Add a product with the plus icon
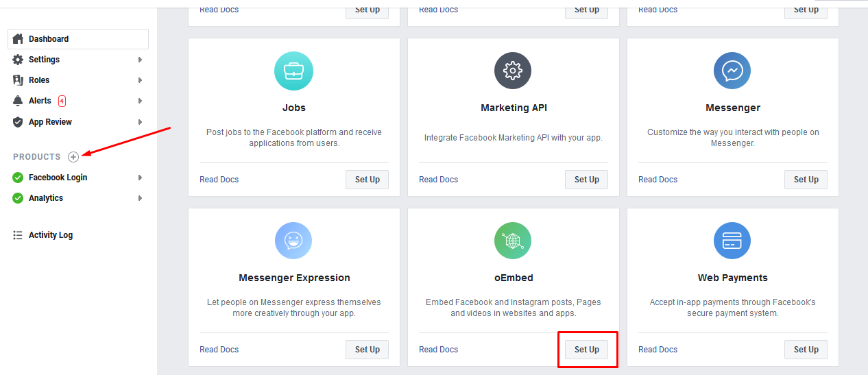Image resolution: width=868 pixels, height=375 pixels. click(73, 157)
